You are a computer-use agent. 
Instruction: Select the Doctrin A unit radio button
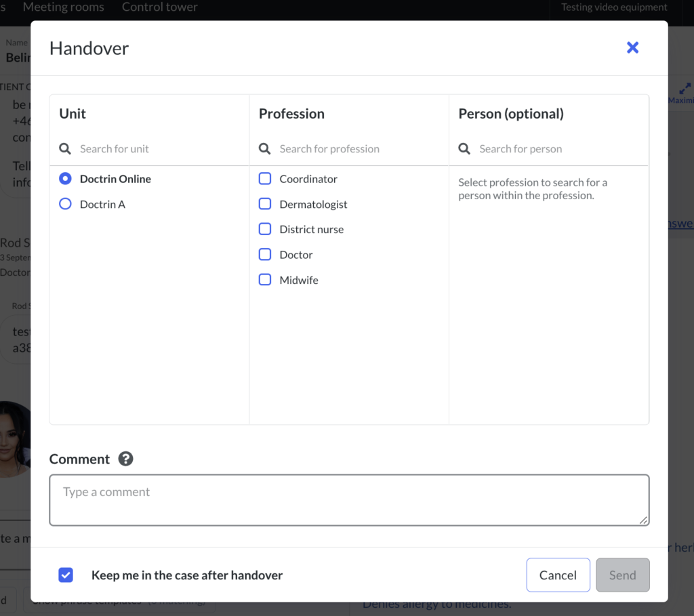click(x=65, y=204)
